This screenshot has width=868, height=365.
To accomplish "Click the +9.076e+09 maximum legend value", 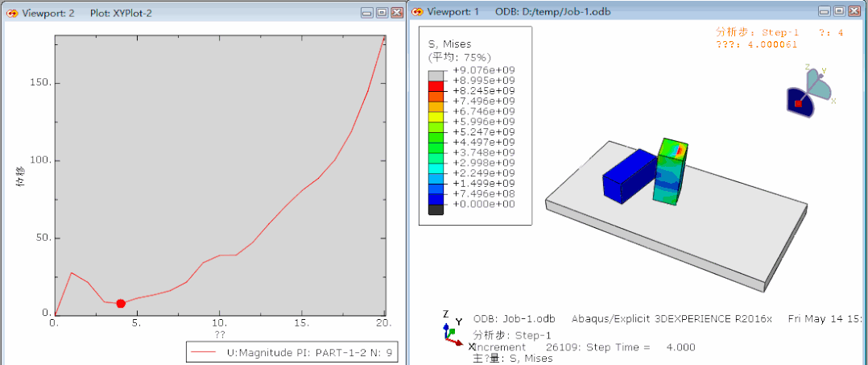I will 483,70.
